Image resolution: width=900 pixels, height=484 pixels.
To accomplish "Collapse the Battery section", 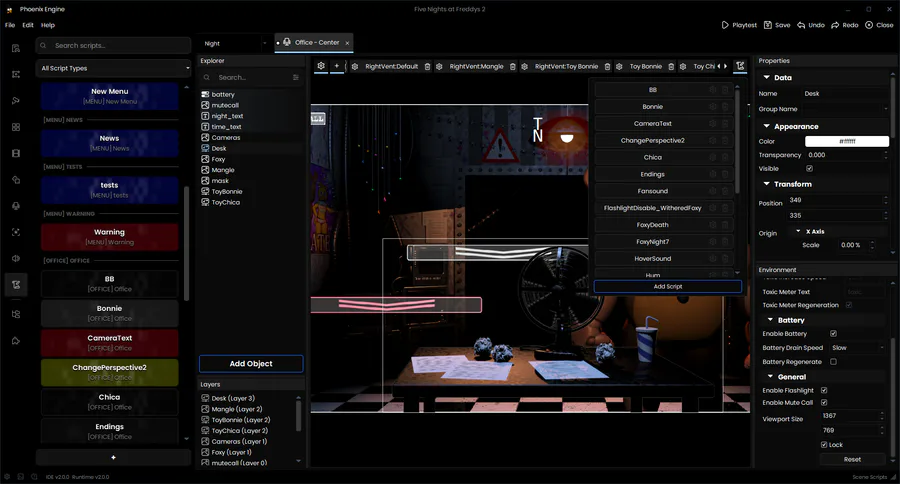I will 770,320.
